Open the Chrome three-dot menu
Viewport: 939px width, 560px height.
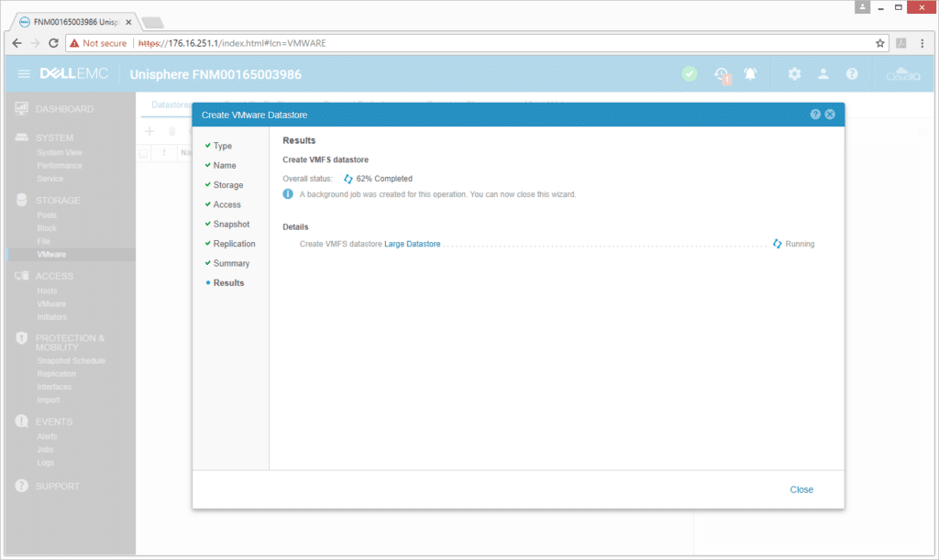(922, 43)
